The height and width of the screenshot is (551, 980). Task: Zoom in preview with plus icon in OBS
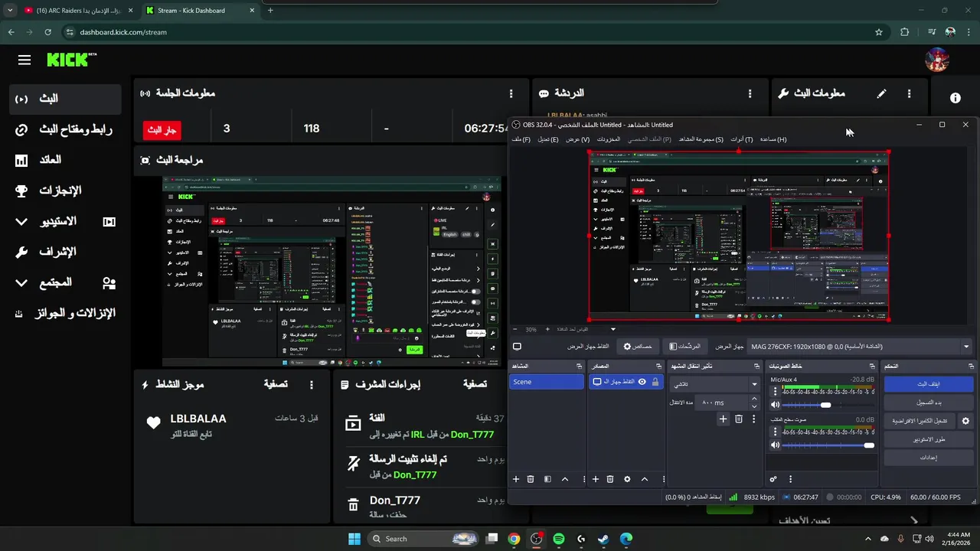[547, 329]
